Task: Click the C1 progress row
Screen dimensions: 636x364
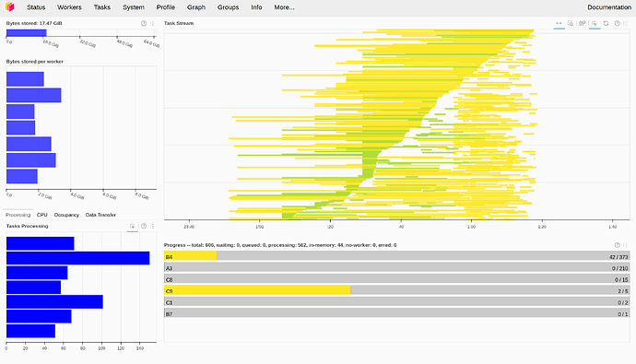Action: [396, 301]
